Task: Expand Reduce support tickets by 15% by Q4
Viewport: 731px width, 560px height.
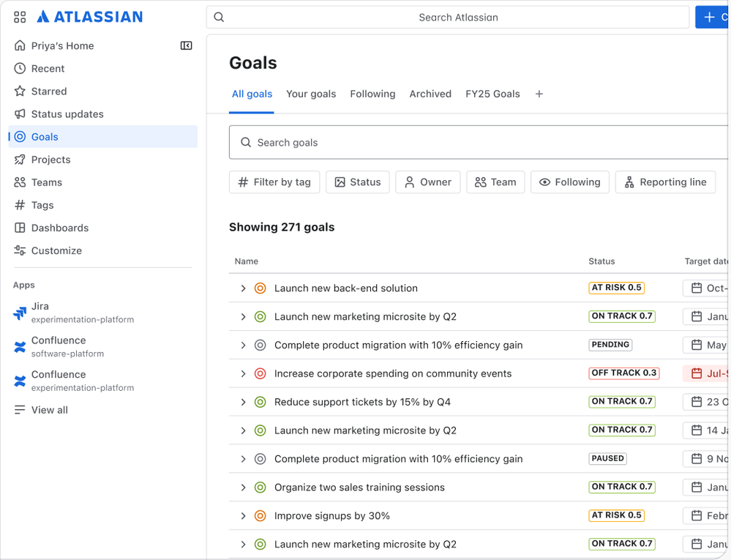Action: (x=243, y=402)
